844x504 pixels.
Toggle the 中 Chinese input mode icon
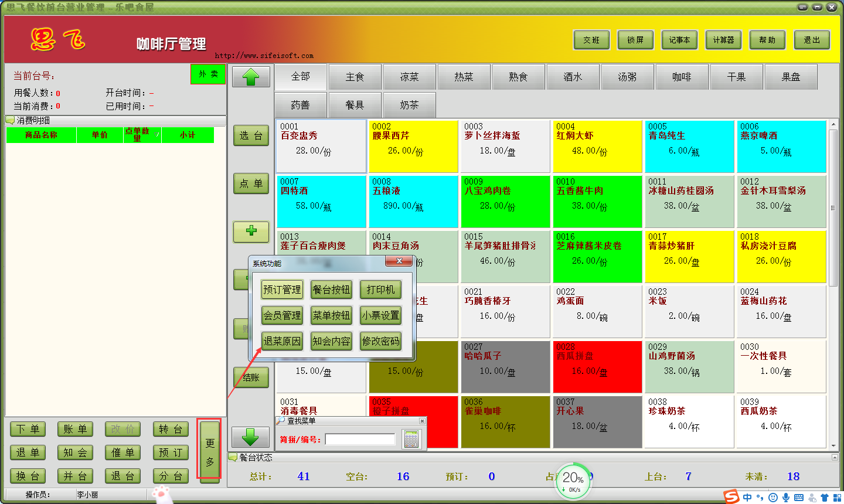(x=747, y=498)
